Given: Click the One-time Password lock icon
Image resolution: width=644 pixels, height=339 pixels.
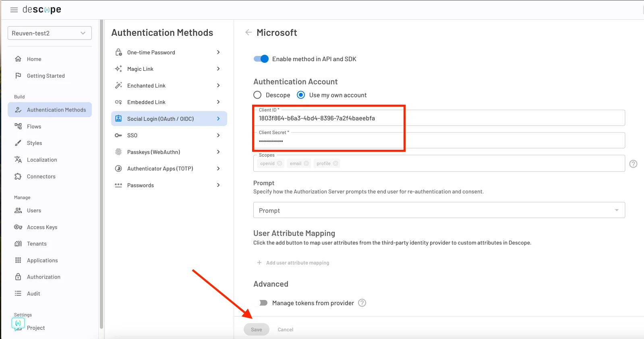Looking at the screenshot, I should pyautogui.click(x=118, y=52).
